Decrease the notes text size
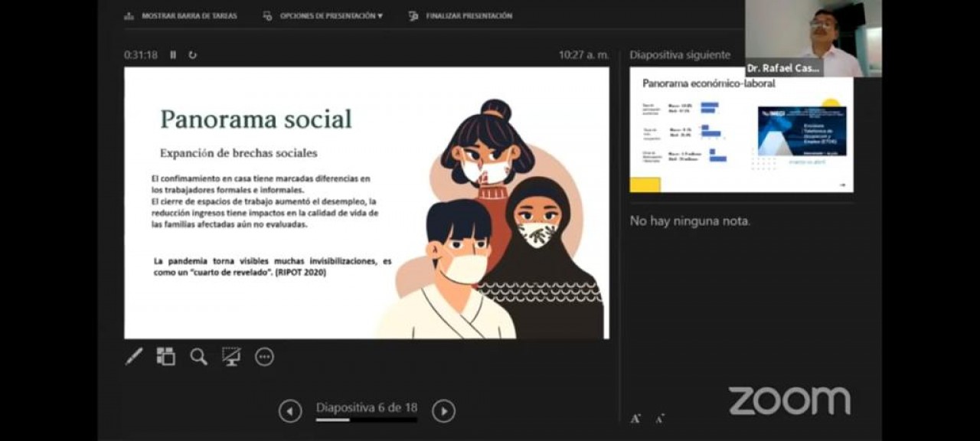The image size is (980, 441). pos(659,418)
